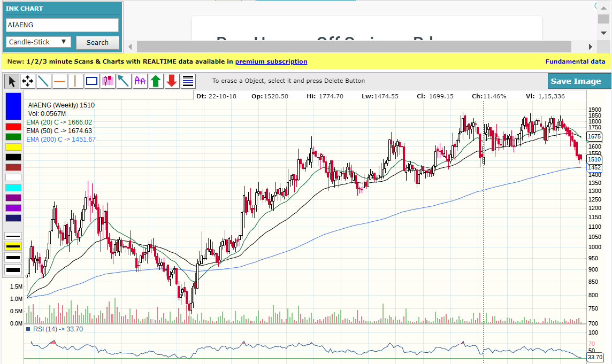Add a red down arrow marker

tap(172, 81)
